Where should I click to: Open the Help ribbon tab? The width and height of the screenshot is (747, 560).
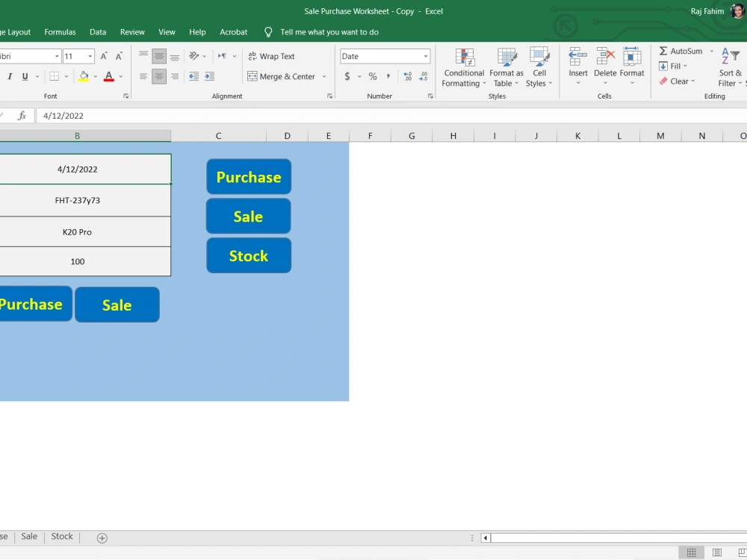[197, 32]
